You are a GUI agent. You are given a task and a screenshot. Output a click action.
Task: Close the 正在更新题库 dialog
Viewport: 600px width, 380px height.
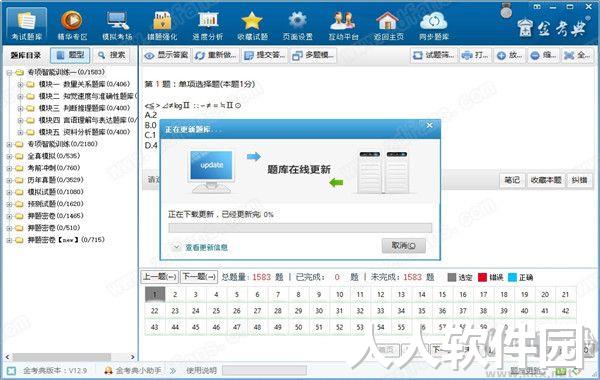click(x=429, y=125)
